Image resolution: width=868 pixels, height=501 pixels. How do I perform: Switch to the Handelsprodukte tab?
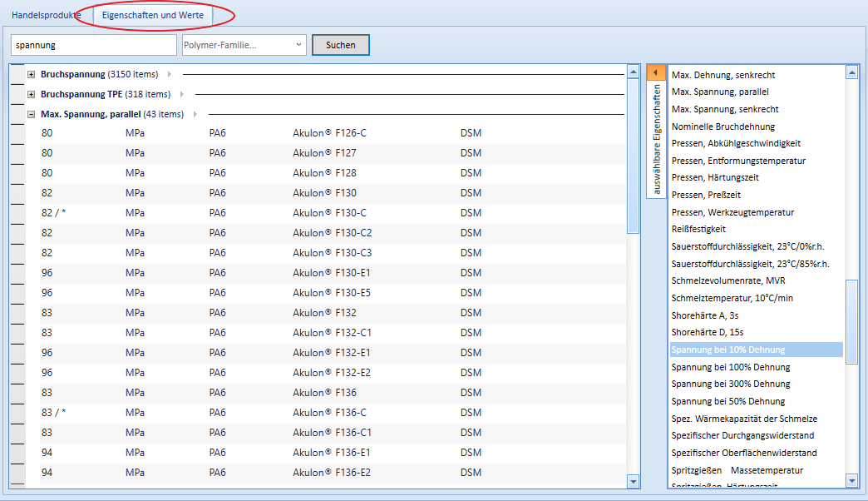(x=46, y=15)
